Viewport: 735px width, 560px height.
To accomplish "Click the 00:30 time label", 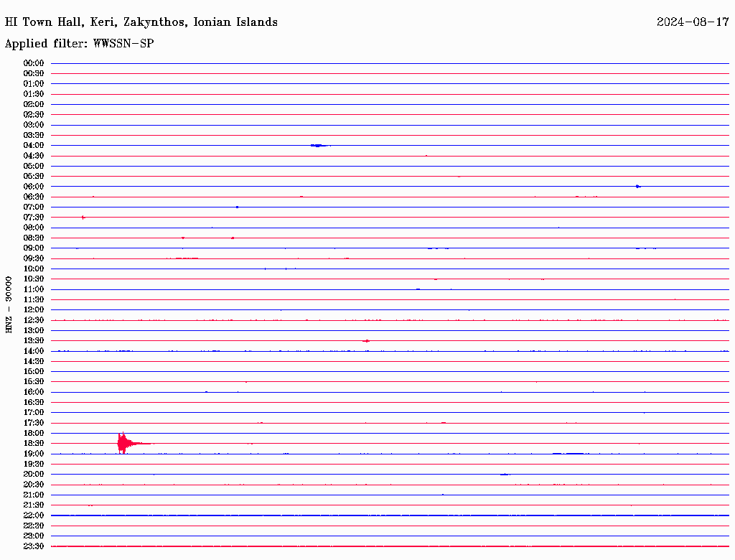I will pyautogui.click(x=34, y=74).
